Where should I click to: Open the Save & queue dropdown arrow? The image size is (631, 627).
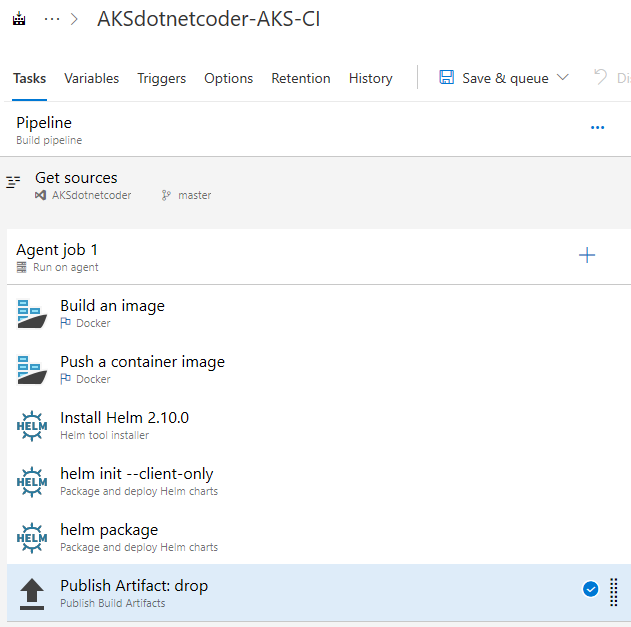563,78
